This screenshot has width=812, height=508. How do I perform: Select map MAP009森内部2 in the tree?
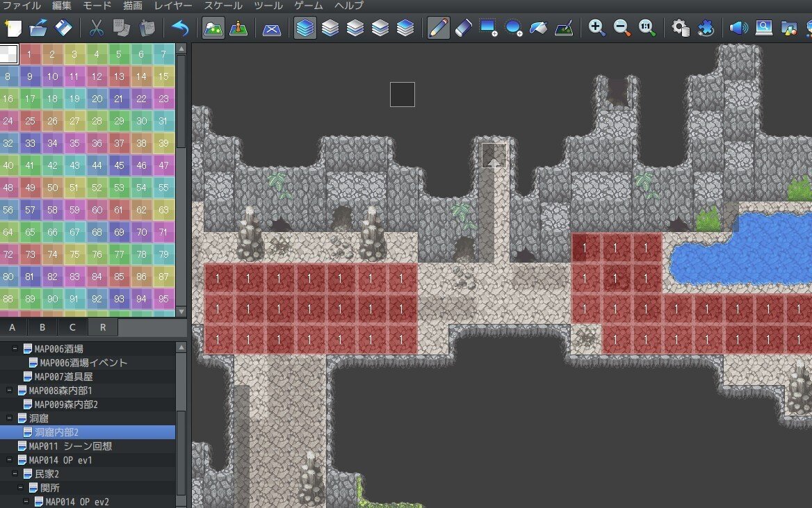point(66,404)
